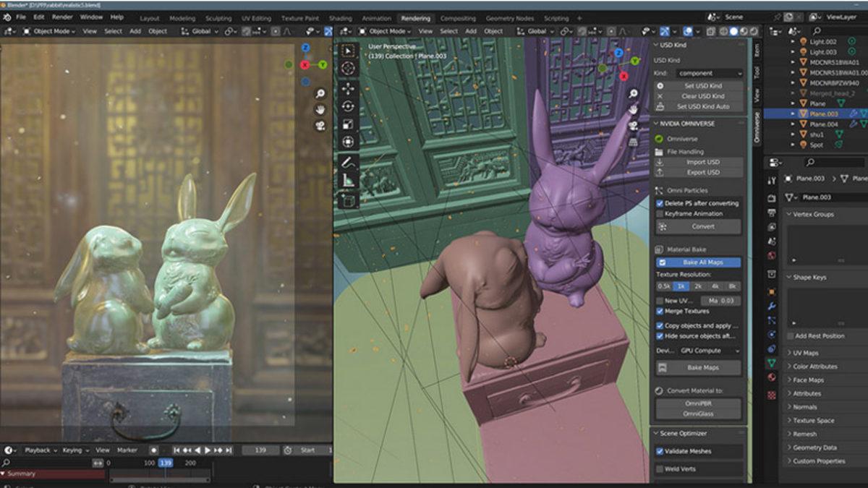Viewport: 868px width, 488px height.
Task: Open the USD Kind component dropdown
Action: pyautogui.click(x=709, y=73)
